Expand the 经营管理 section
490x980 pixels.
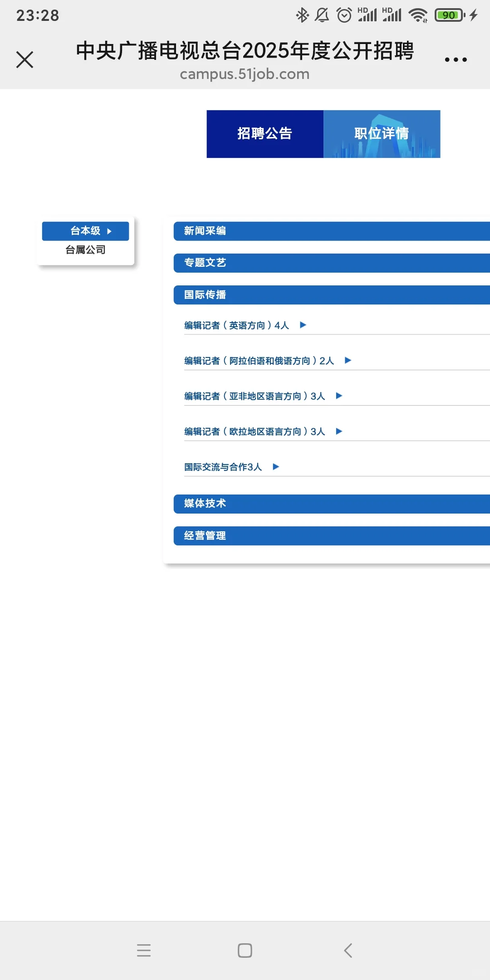[332, 536]
